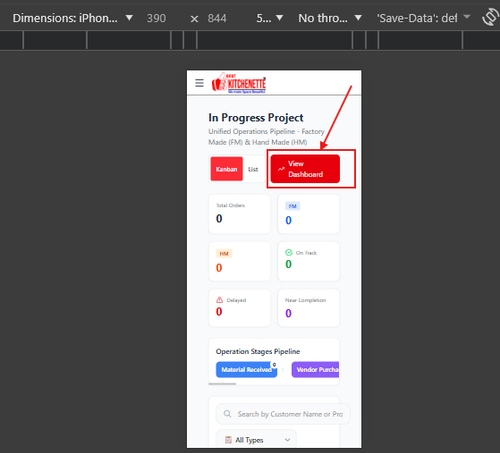Open the zoom level dropdown
This screenshot has width=500, height=453.
pyautogui.click(x=269, y=18)
